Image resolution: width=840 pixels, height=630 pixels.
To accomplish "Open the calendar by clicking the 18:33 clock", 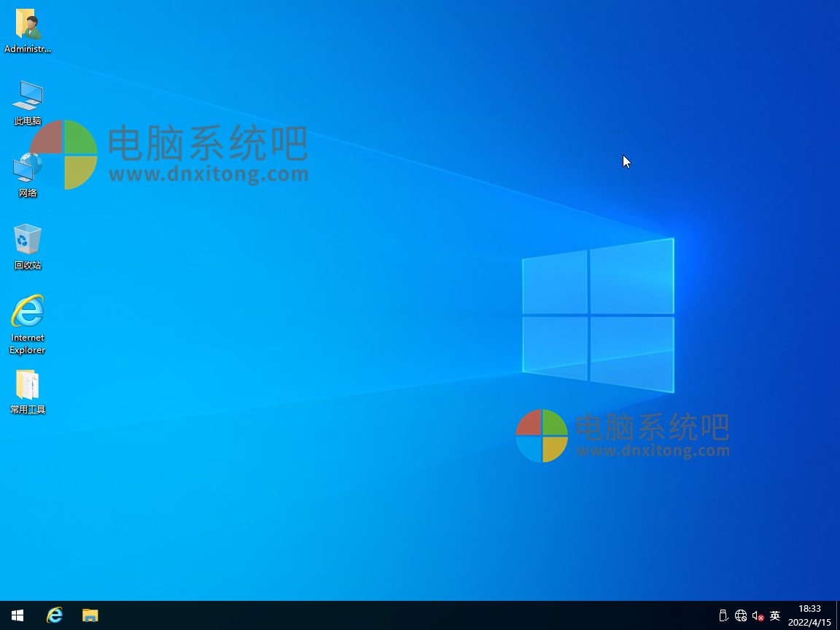I will [809, 608].
